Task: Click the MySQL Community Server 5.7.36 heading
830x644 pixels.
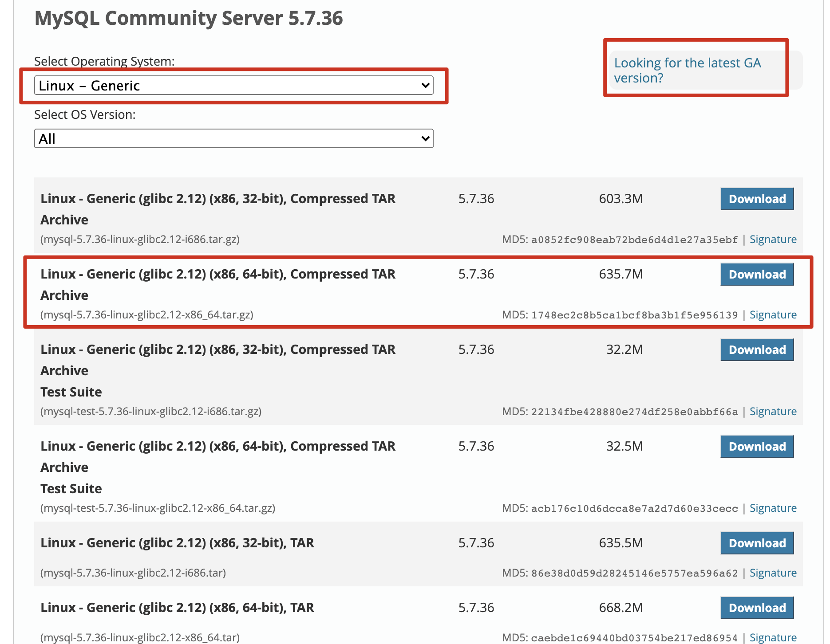Action: coord(189,18)
